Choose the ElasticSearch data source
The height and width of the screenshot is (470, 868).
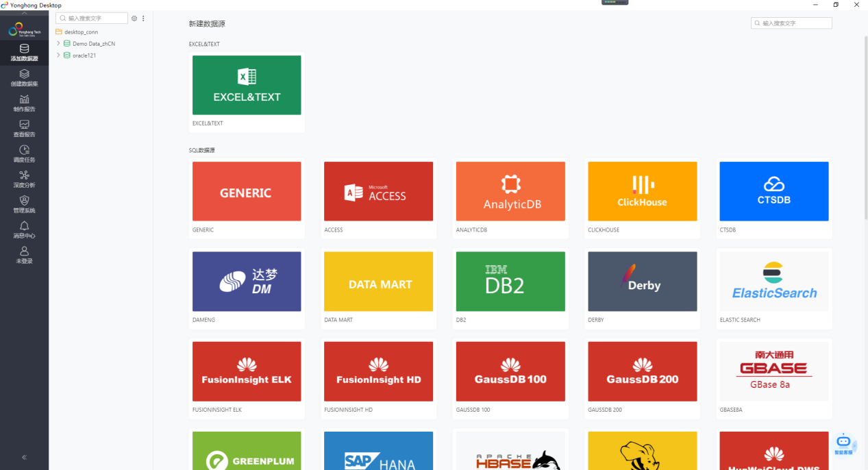tap(774, 288)
